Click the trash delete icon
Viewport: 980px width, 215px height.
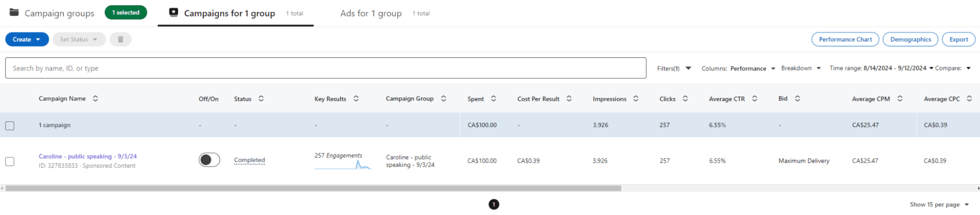(x=120, y=39)
